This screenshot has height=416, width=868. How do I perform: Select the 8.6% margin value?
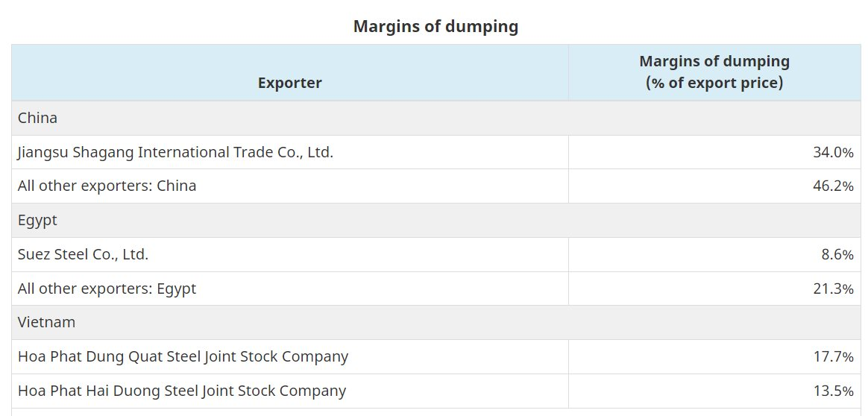point(837,254)
